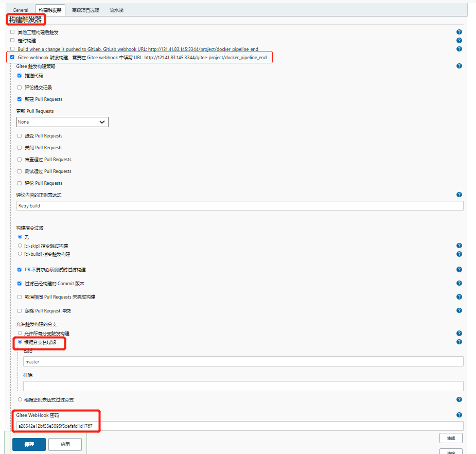This screenshot has height=454, width=476.
Task: Enable 其他工程构建后触发 checkbox
Action: (x=12, y=32)
